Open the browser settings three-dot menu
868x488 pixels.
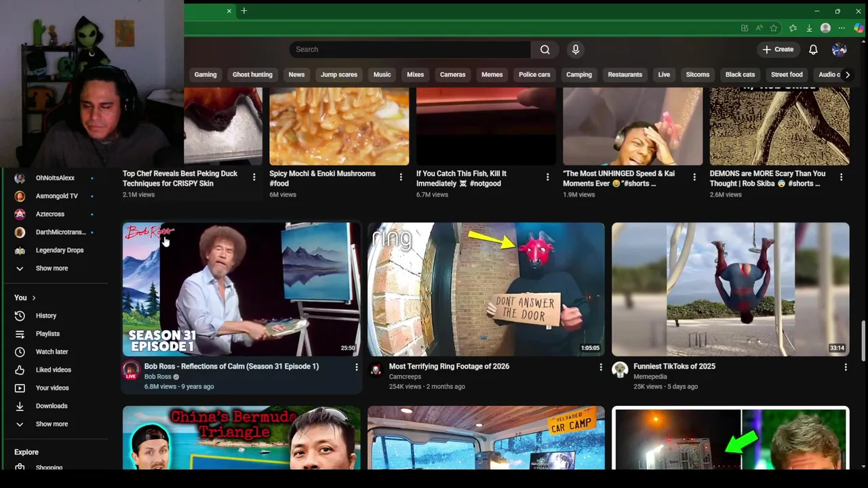(x=842, y=28)
